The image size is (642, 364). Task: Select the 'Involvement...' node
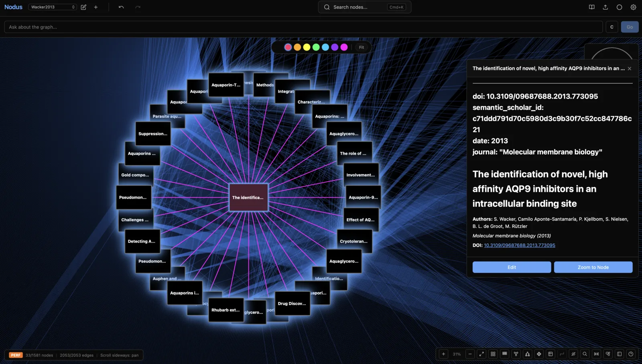click(361, 175)
